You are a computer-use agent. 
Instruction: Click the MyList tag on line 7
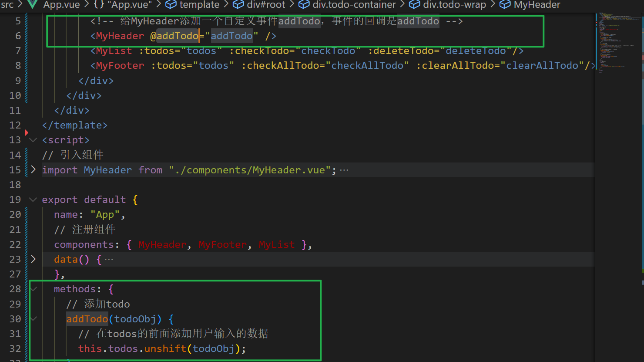coord(114,51)
